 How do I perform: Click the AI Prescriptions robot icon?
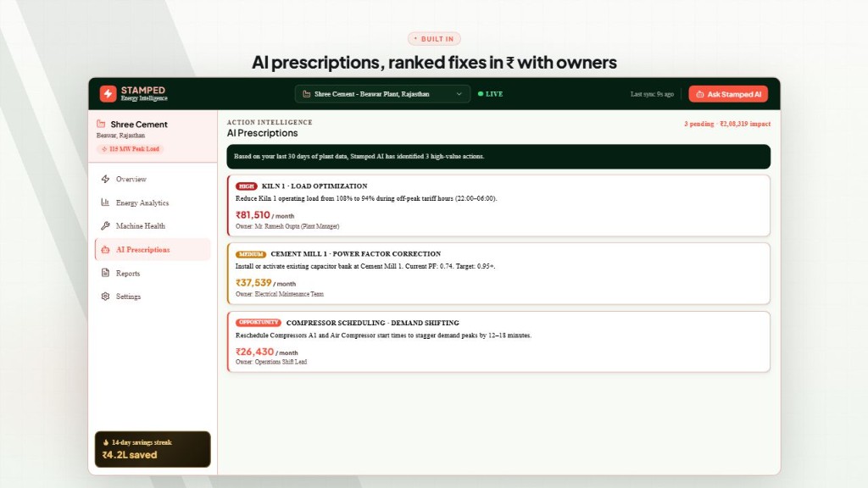click(x=105, y=250)
